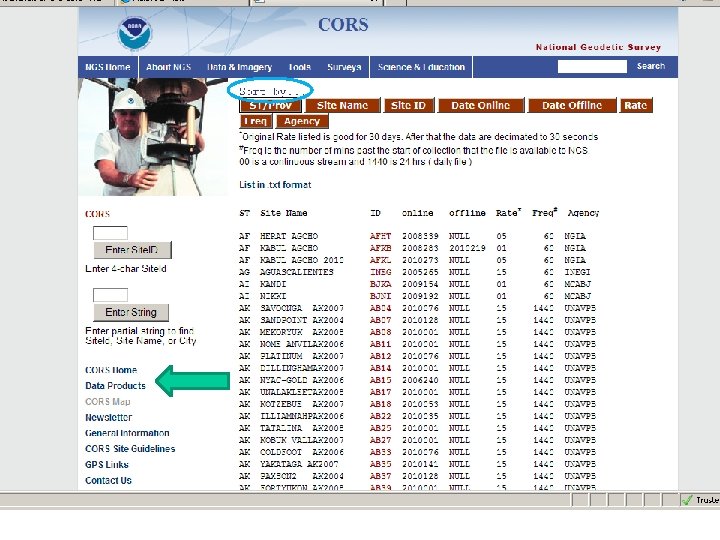Open site ID AB12 link
The width and height of the screenshot is (720, 540).
(380, 356)
